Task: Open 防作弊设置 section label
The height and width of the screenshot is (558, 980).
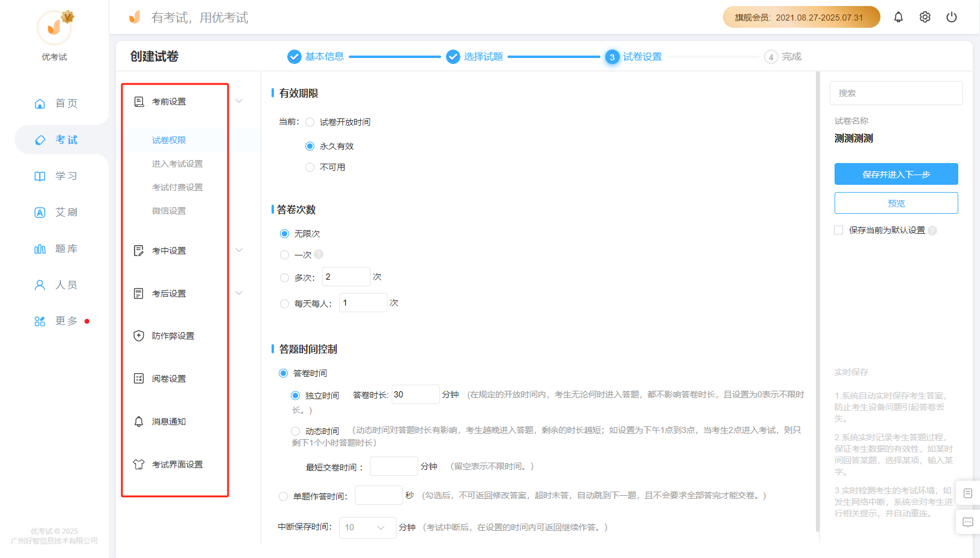Action: [173, 336]
